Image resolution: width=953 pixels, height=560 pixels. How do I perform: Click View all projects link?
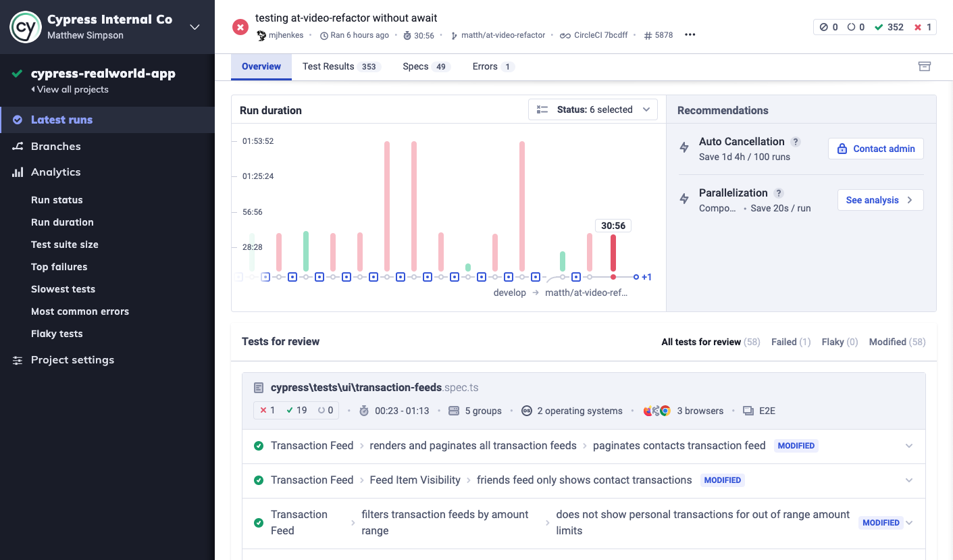point(70,89)
